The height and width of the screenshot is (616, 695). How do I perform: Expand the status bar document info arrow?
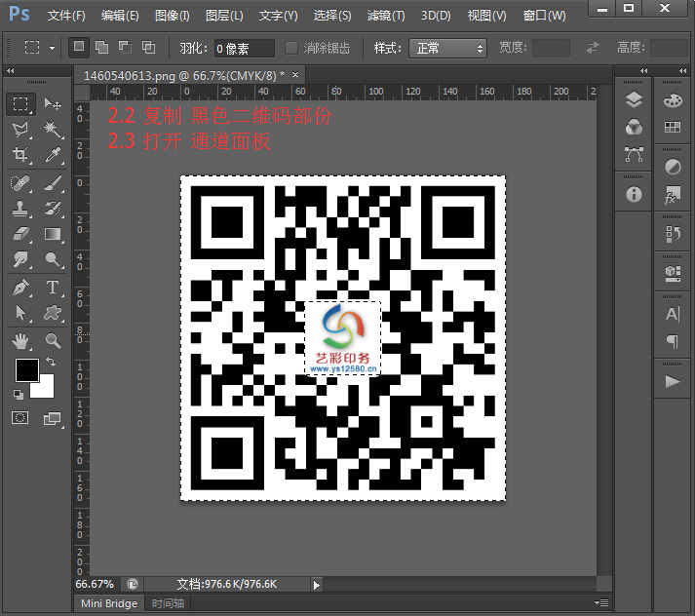pyautogui.click(x=316, y=584)
